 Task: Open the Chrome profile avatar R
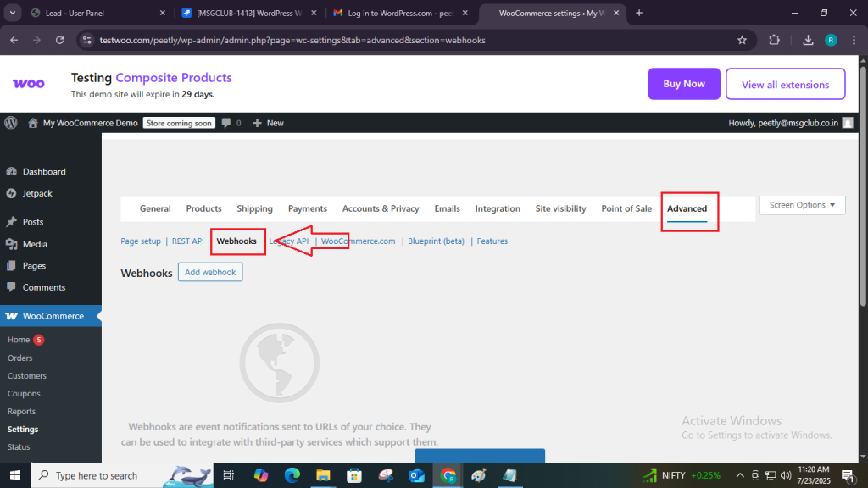point(831,40)
